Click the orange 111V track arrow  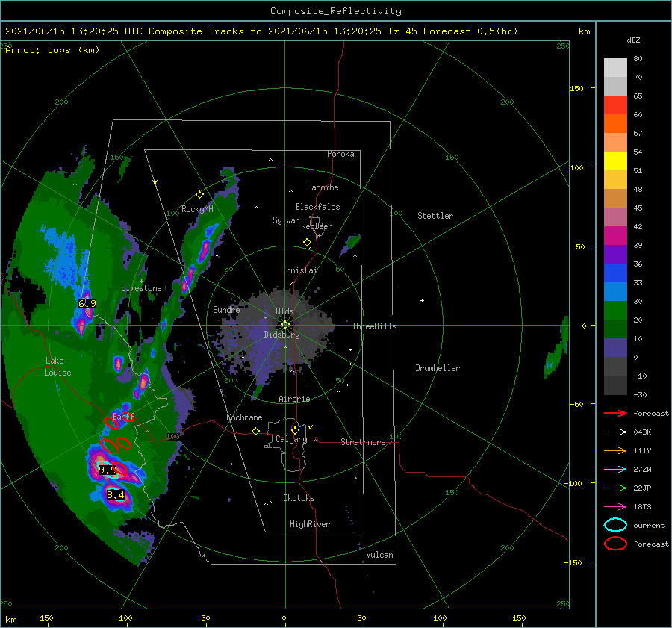(615, 450)
